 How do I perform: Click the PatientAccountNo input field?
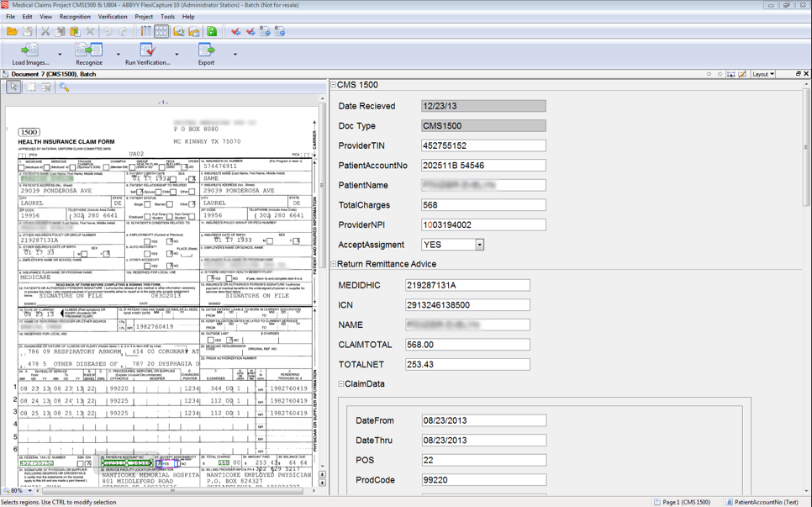point(483,165)
